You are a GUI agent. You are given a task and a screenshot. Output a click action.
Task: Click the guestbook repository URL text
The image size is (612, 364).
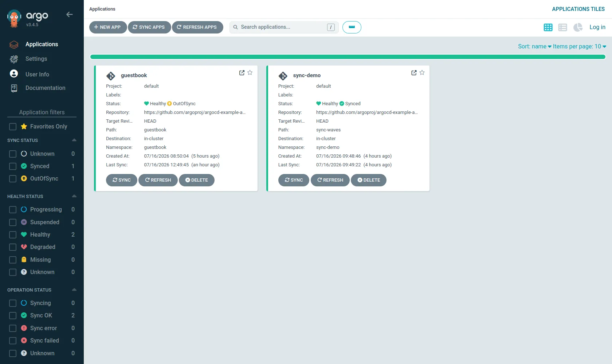[x=195, y=112]
